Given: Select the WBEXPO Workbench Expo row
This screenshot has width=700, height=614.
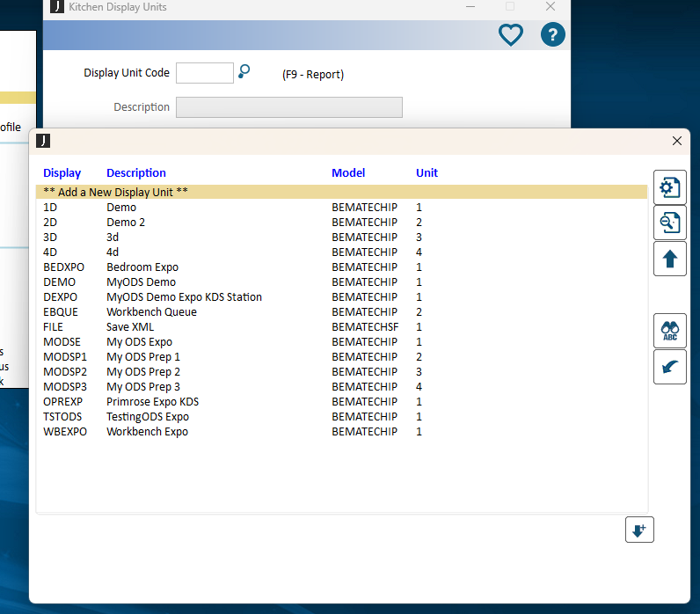Looking at the screenshot, I should (341, 432).
